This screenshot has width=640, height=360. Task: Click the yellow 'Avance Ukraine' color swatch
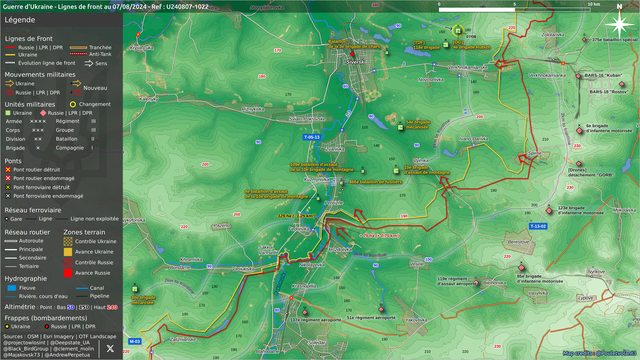click(x=68, y=252)
